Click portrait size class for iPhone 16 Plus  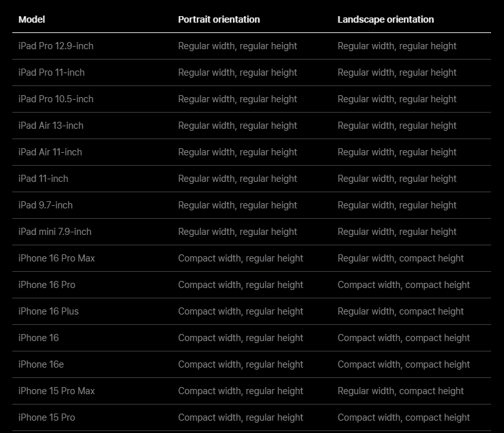[241, 311]
